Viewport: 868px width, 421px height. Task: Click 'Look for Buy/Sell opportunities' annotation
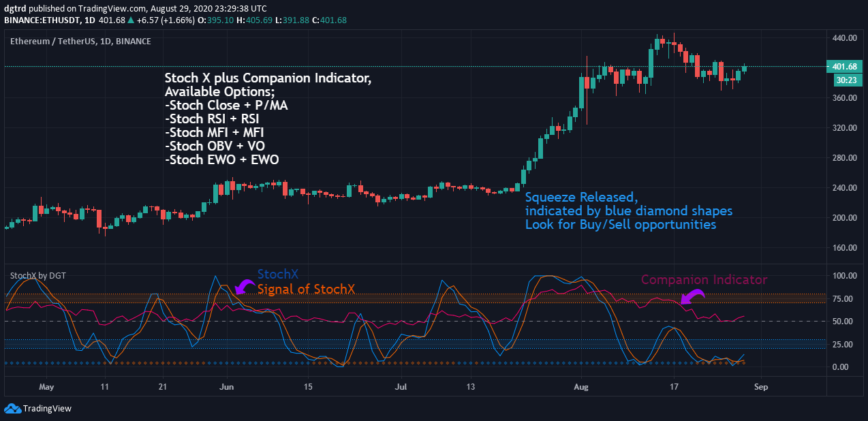(x=621, y=224)
